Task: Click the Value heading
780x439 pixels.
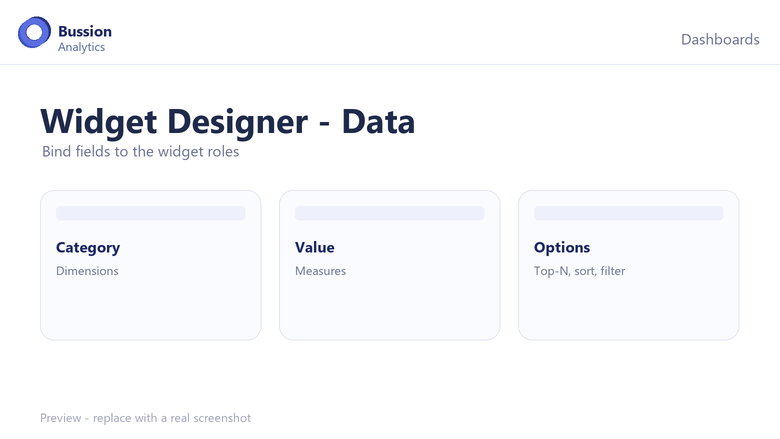Action: 314,247
